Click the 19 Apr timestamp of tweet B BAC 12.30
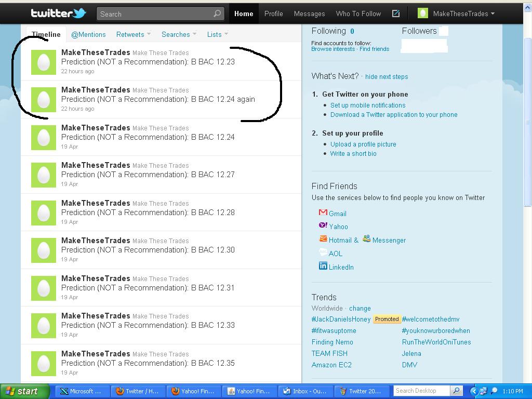The height and width of the screenshot is (399, 532). [70, 259]
